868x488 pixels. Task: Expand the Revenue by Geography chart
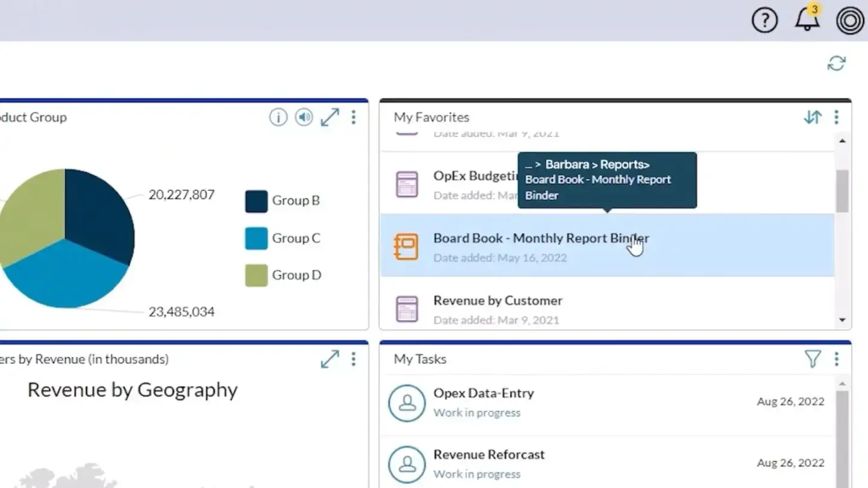pyautogui.click(x=330, y=358)
